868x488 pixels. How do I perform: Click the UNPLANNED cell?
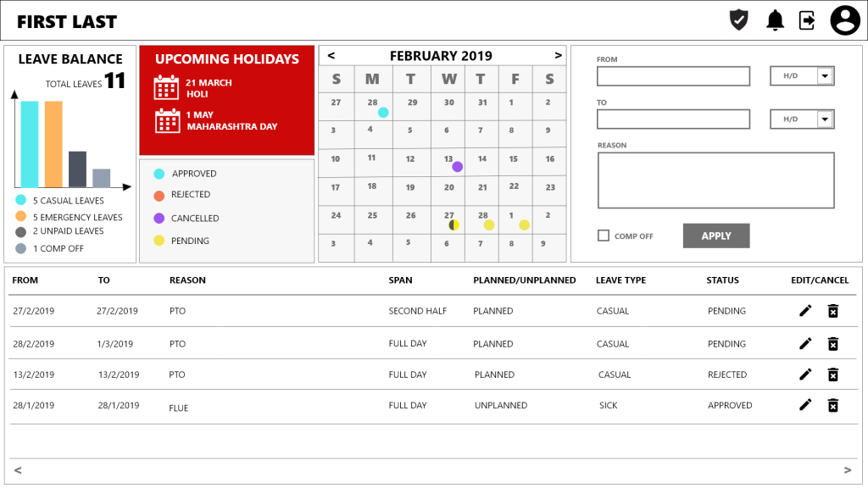(x=500, y=406)
